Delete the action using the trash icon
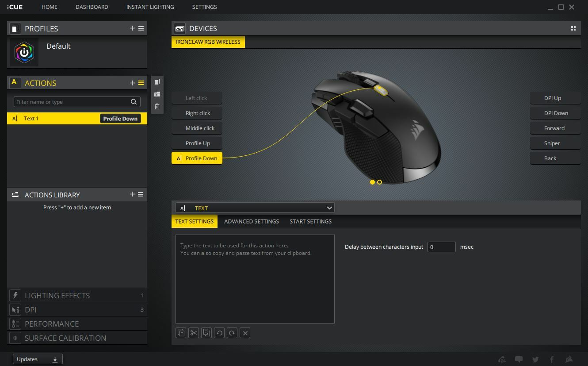 click(157, 106)
